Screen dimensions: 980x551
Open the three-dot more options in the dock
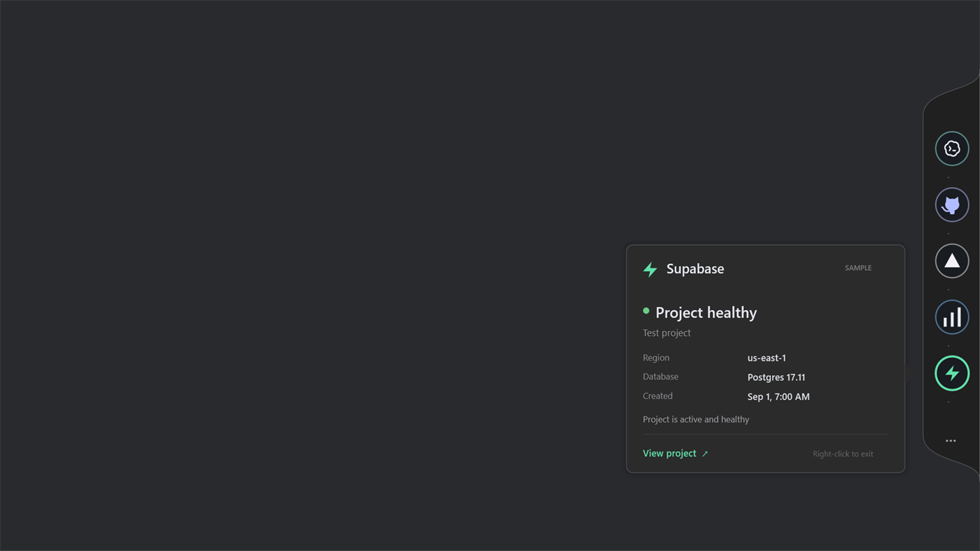(951, 440)
